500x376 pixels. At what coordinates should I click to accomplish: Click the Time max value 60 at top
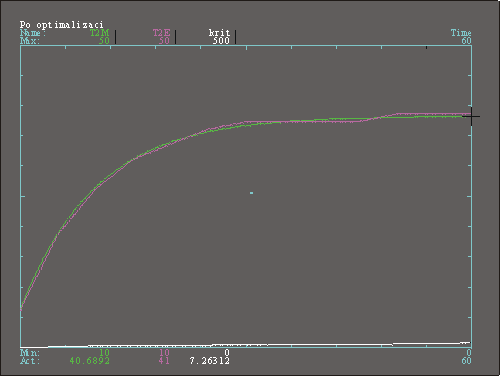(466, 41)
